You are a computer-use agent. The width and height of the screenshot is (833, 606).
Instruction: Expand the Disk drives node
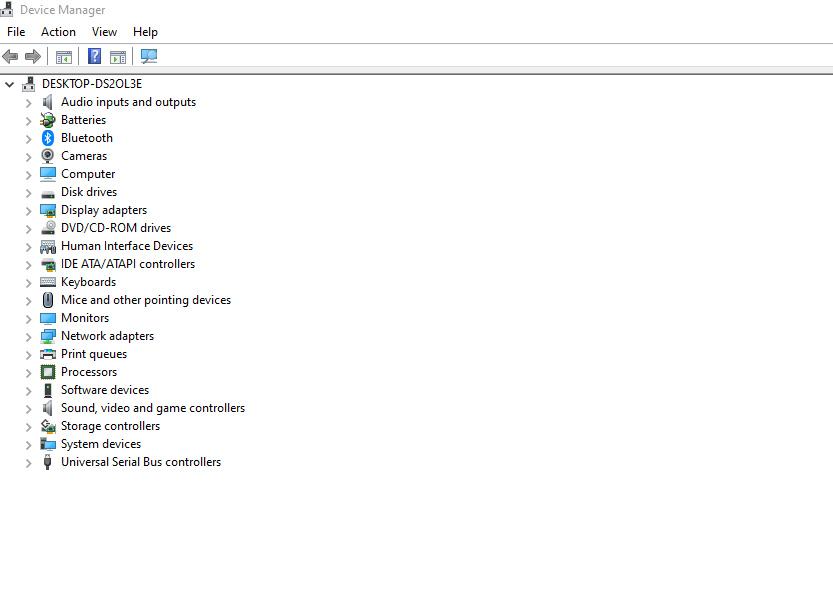pos(29,193)
